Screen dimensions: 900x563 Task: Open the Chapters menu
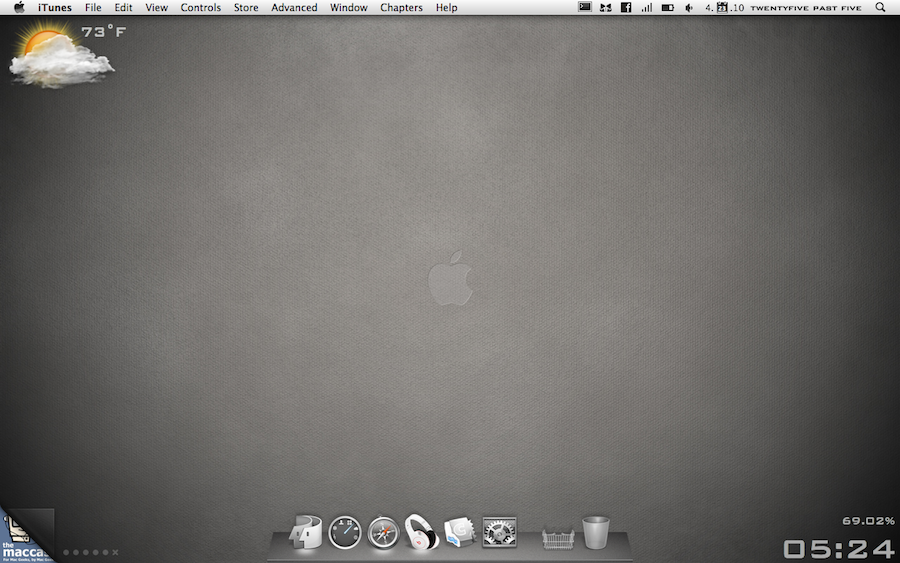pos(401,7)
